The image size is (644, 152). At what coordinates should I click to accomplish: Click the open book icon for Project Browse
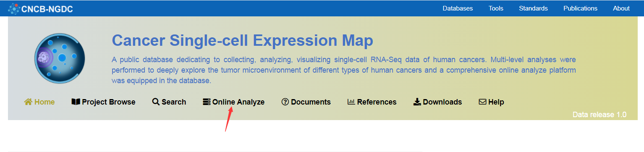(x=76, y=102)
